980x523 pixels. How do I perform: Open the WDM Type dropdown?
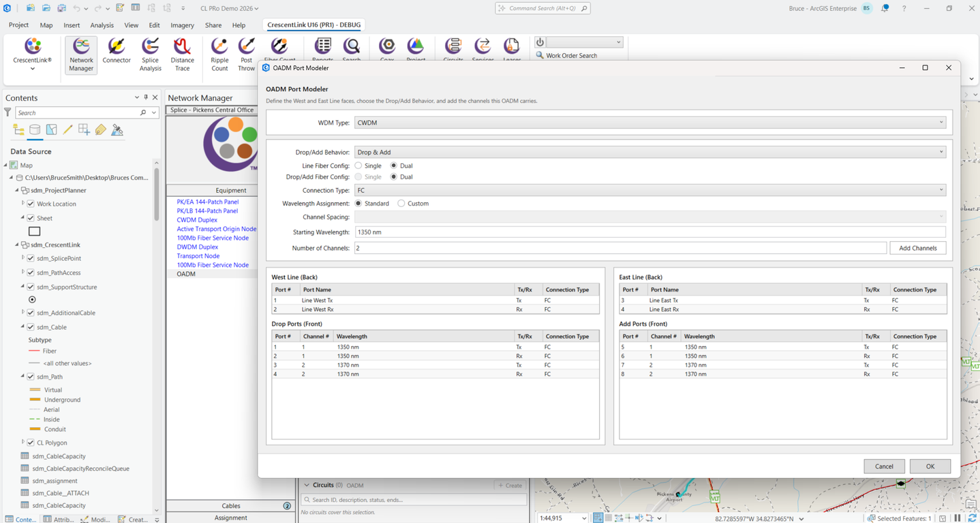[650, 123]
